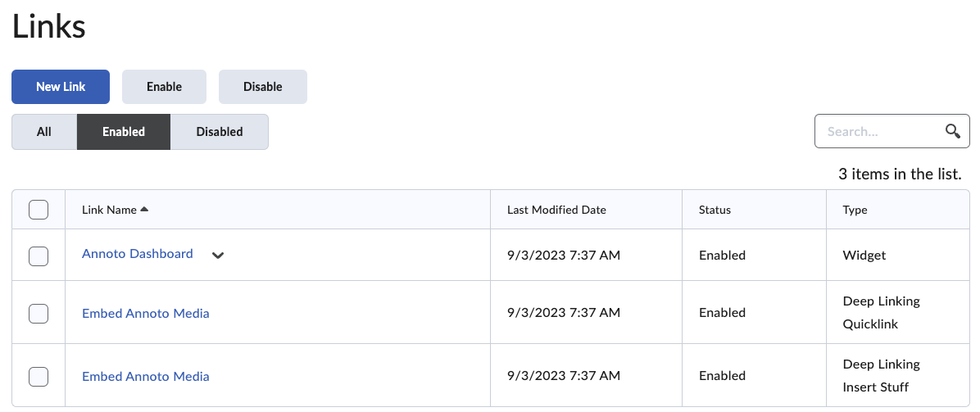Click the Last Modified Date column header
This screenshot has width=980, height=412.
coord(556,210)
